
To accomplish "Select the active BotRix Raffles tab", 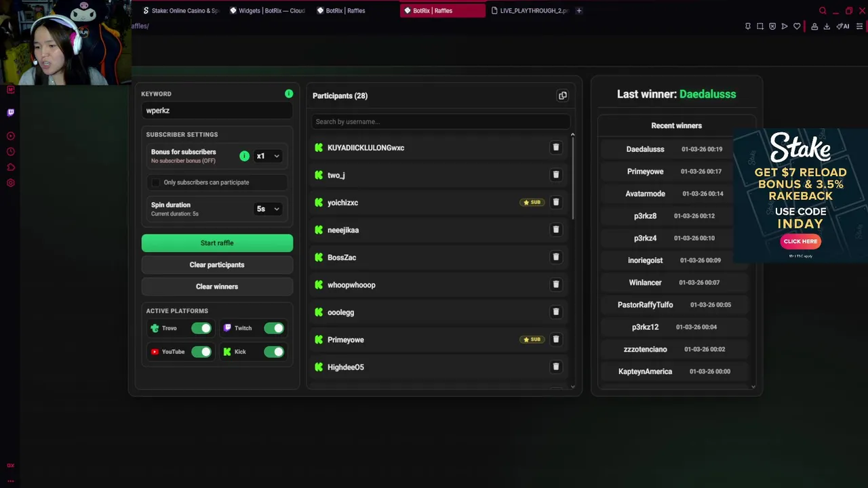I will (x=442, y=11).
